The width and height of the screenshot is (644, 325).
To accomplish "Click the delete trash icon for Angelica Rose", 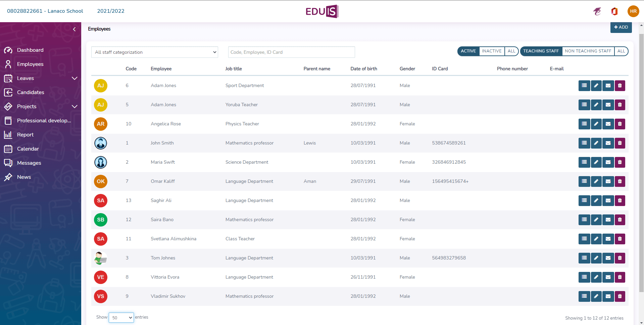I will click(620, 124).
